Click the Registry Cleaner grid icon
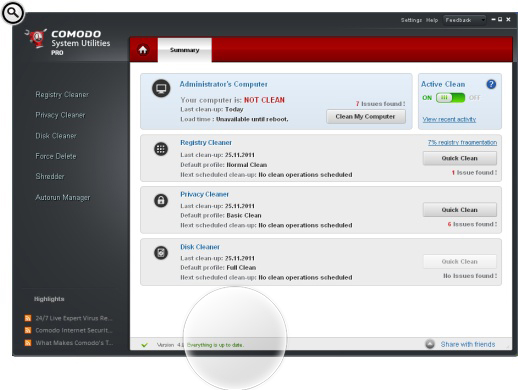The height and width of the screenshot is (390, 518). tap(161, 149)
